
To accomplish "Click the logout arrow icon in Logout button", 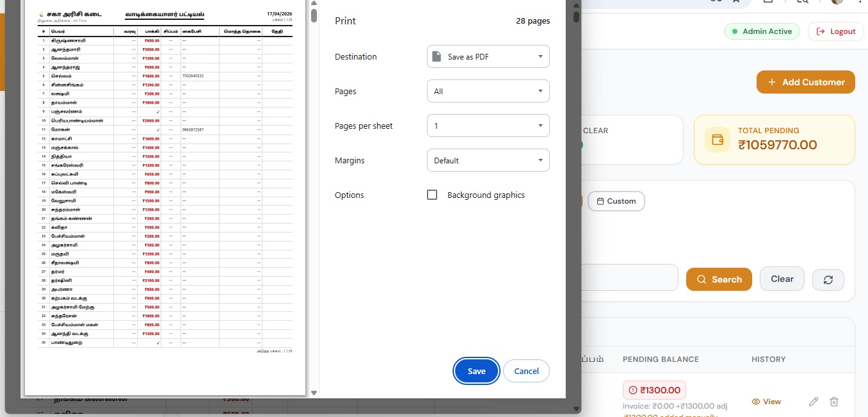I will click(821, 31).
